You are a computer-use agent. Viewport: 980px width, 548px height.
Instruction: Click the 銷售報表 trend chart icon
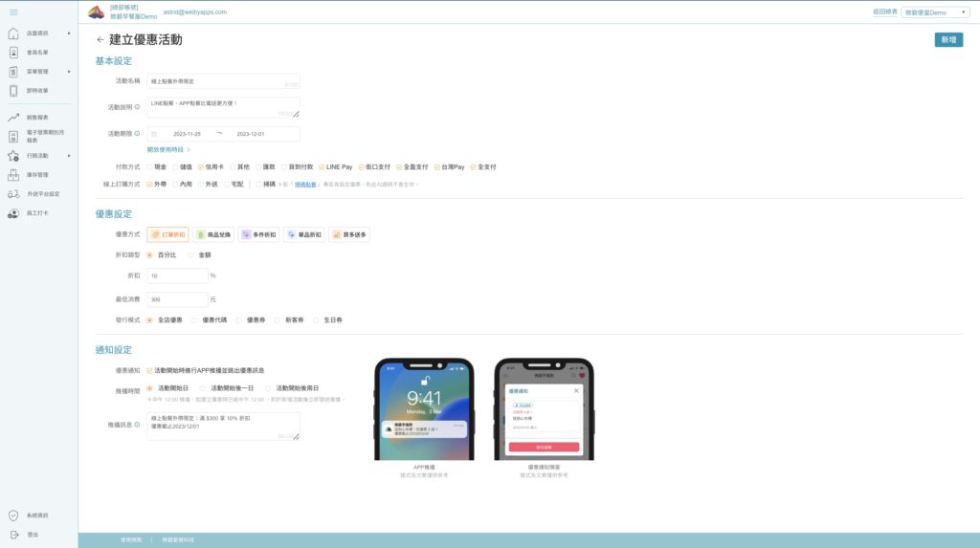13,117
